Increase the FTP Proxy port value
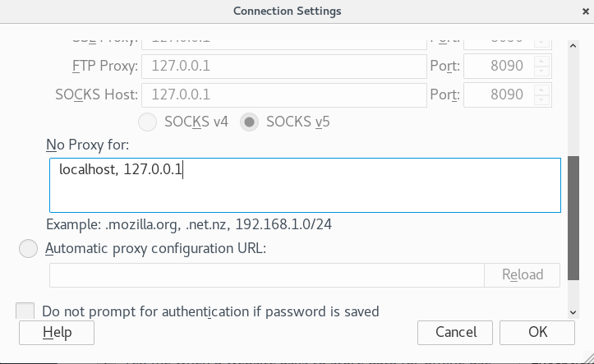 click(x=541, y=61)
